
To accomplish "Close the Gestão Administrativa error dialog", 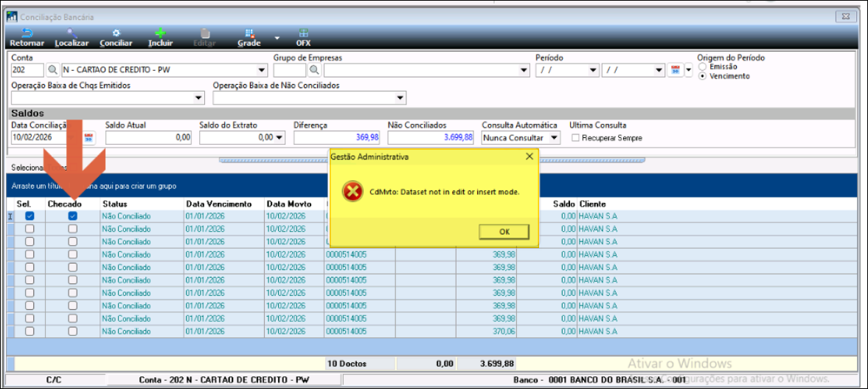I will (x=529, y=156).
